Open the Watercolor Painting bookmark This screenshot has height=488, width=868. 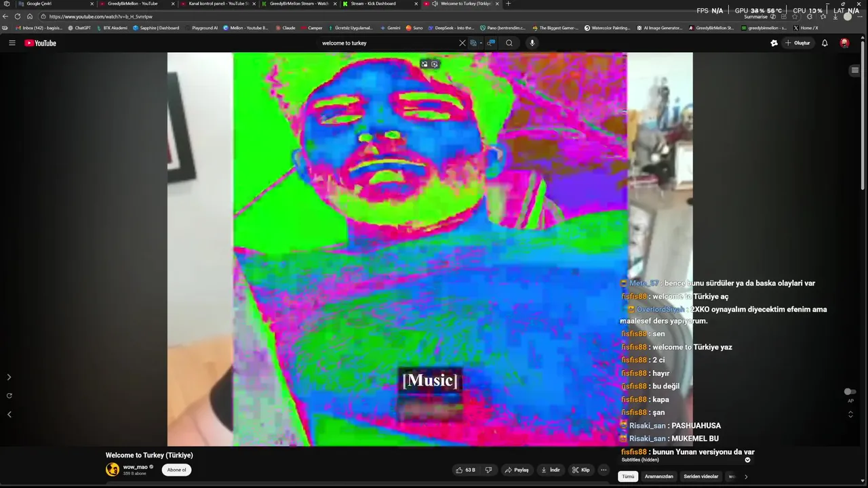tap(607, 28)
